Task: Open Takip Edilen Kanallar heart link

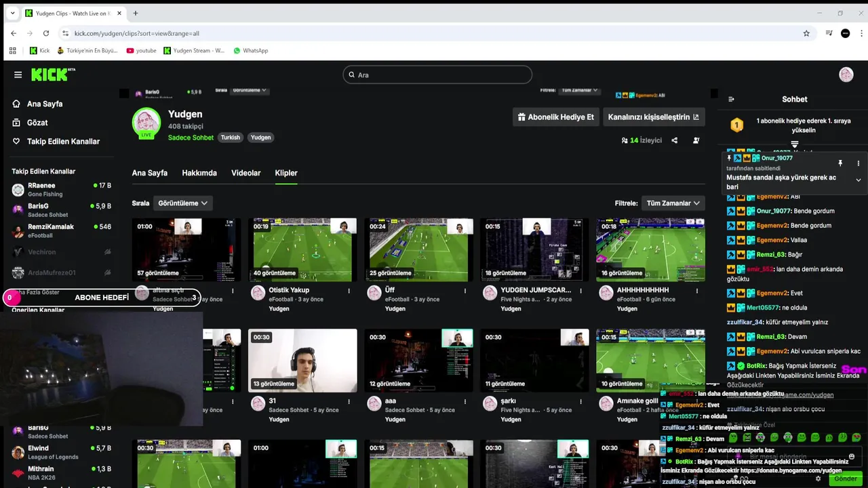Action: (57, 142)
